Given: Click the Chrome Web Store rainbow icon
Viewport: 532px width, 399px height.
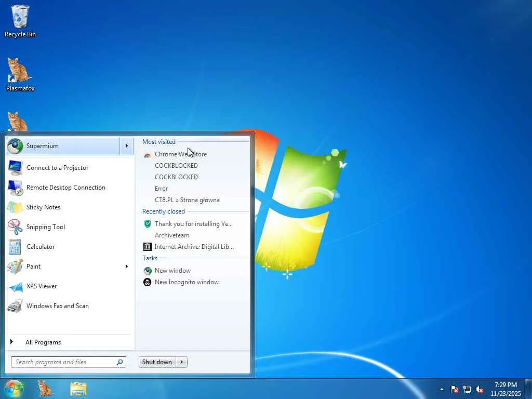Looking at the screenshot, I should [147, 154].
